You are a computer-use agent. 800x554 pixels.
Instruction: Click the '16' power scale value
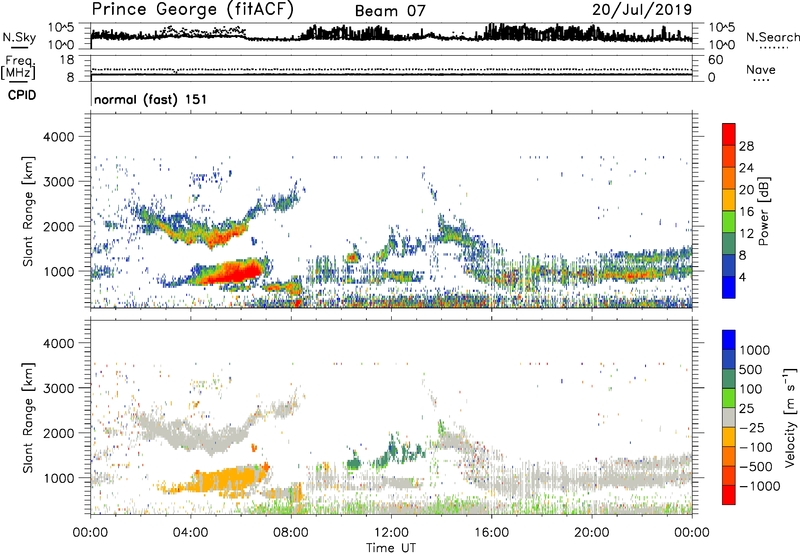coord(746,212)
